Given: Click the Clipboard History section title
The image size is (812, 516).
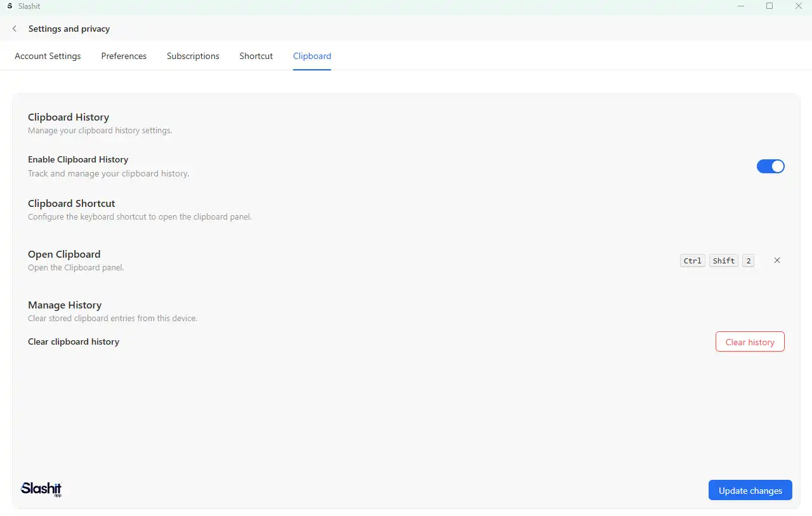Looking at the screenshot, I should click(69, 117).
